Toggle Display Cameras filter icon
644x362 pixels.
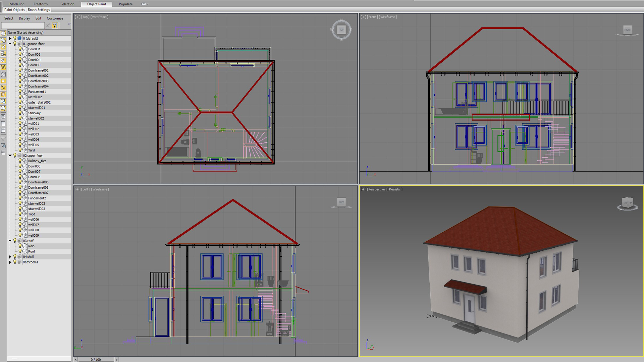3,54
